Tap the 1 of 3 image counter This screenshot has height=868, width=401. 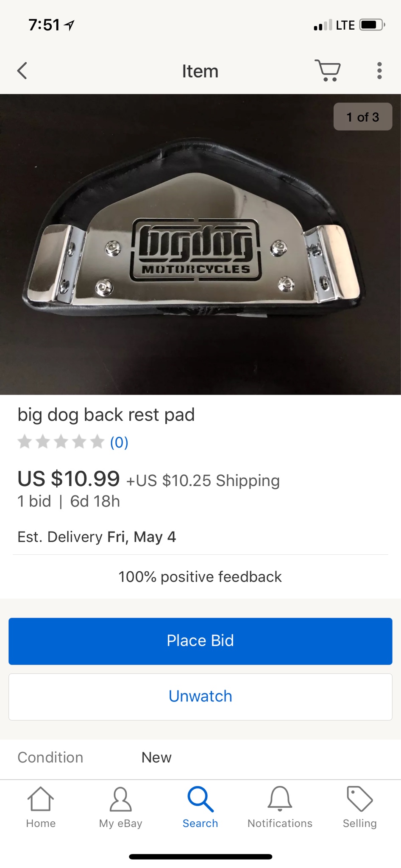click(x=362, y=117)
